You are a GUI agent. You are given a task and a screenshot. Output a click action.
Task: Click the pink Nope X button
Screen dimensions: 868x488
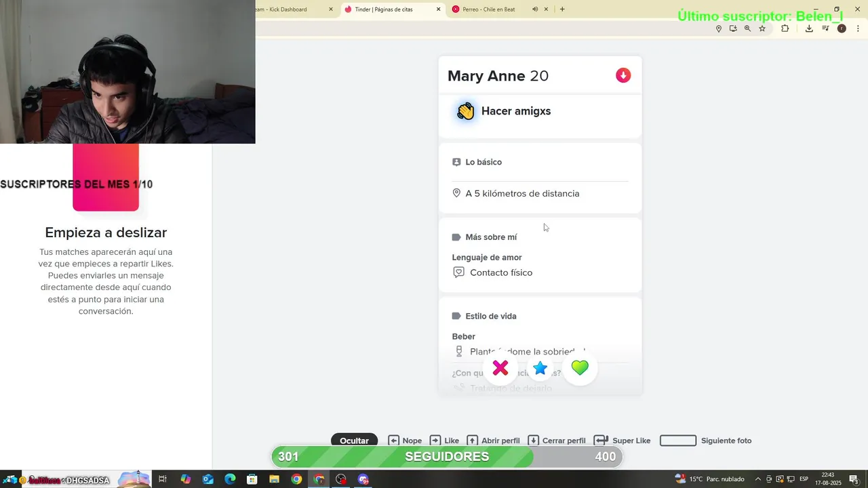click(x=500, y=368)
